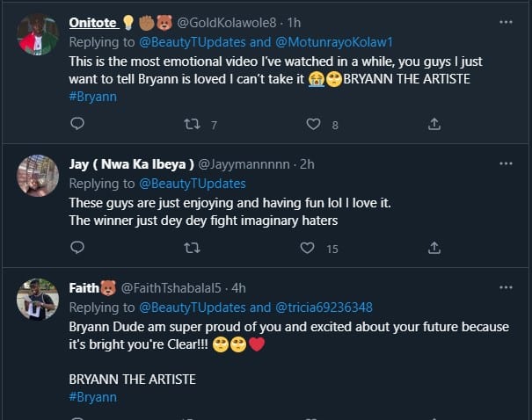Open Faith's profile avatar

38,300
